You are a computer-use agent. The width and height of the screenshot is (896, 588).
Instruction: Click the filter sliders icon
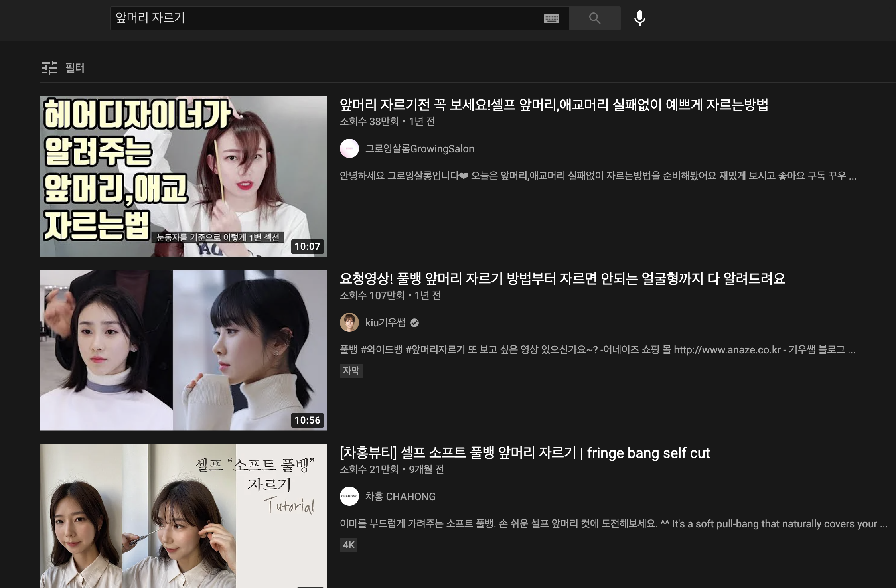tap(49, 68)
